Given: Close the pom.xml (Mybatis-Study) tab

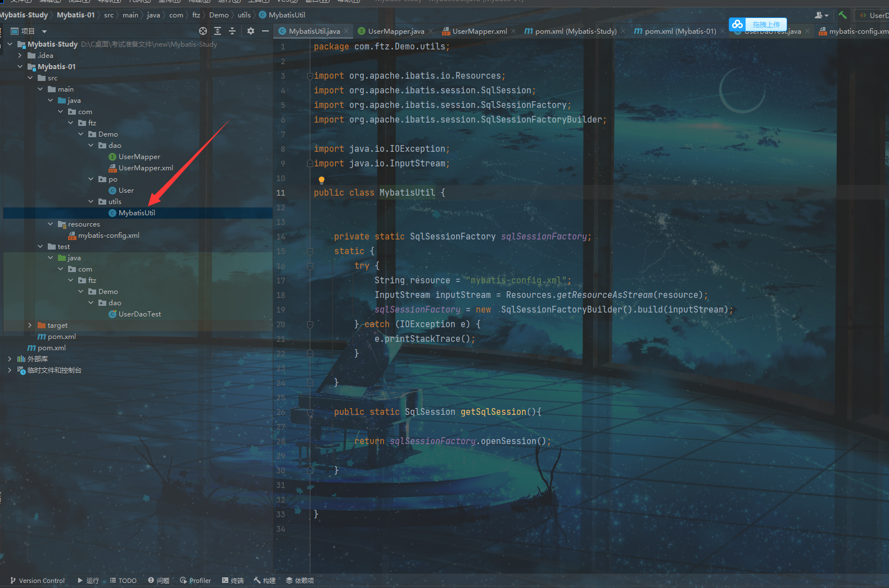Looking at the screenshot, I should click(623, 31).
